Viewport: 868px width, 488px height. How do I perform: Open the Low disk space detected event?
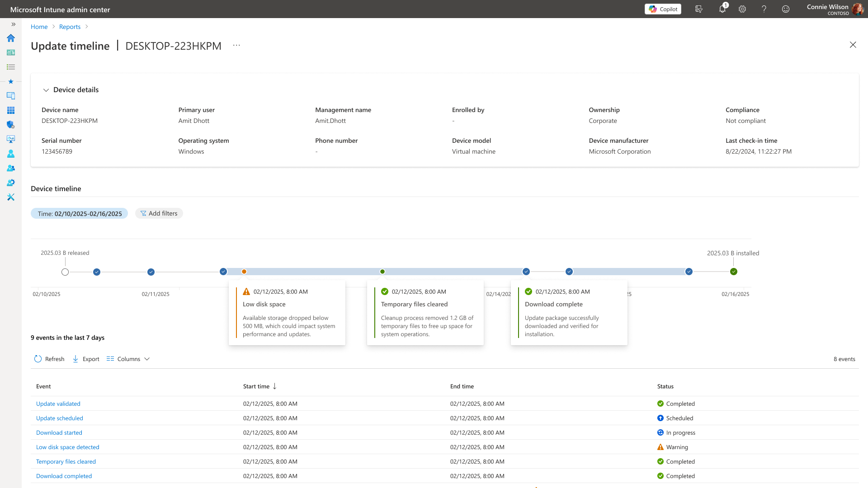(x=68, y=447)
